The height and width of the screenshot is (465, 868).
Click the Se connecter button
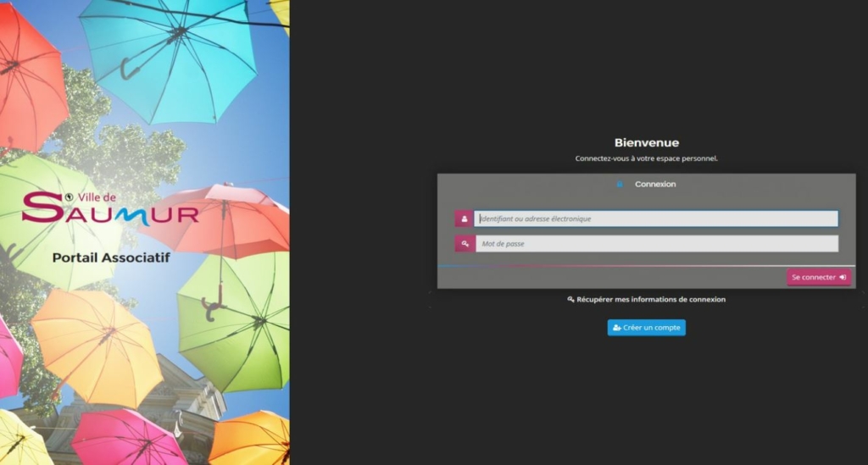[x=819, y=277]
